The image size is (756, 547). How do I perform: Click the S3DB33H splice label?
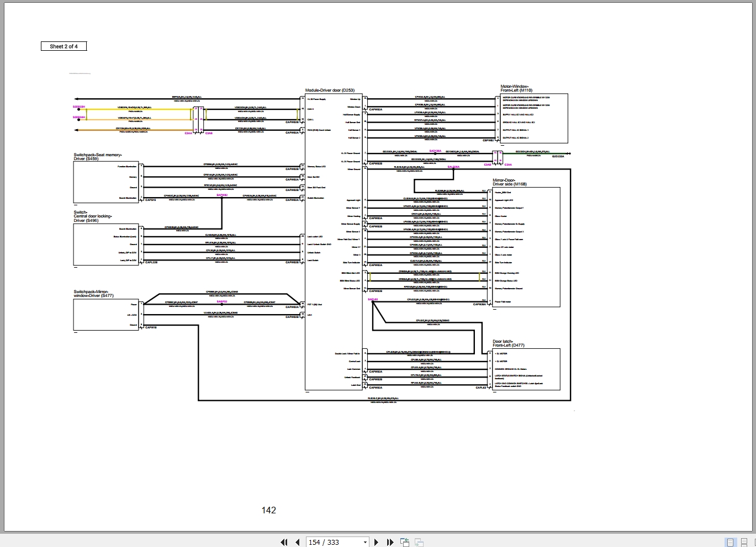click(x=79, y=106)
